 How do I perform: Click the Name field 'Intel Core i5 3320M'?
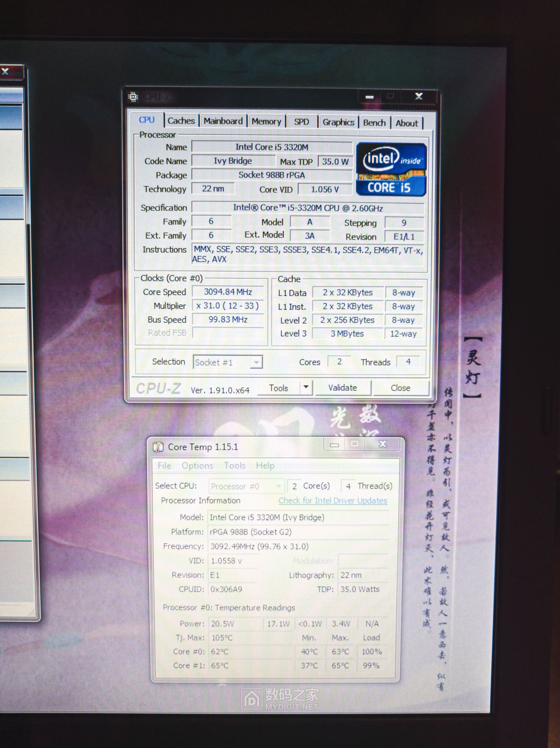(x=272, y=147)
